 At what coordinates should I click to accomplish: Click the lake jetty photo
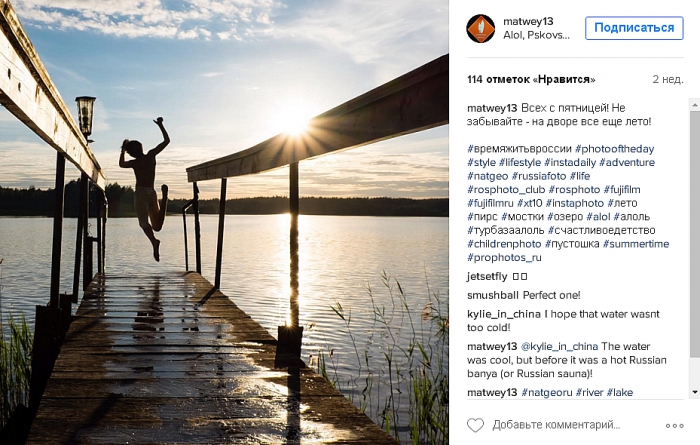224,222
